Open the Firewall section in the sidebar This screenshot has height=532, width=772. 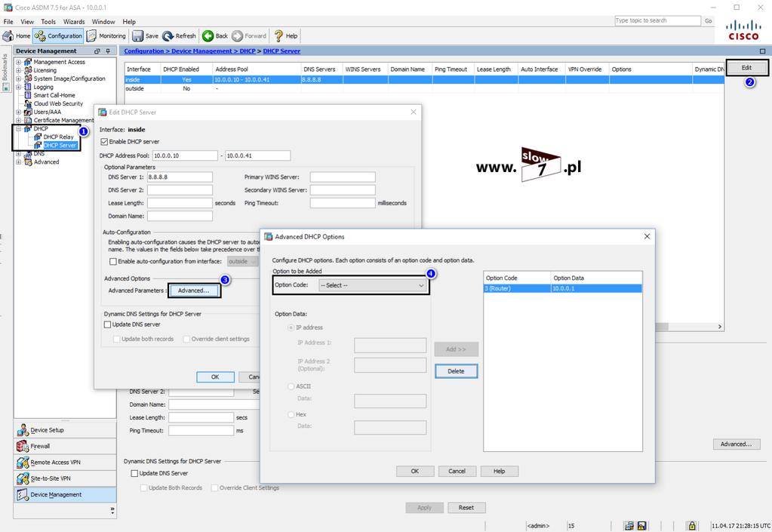click(66, 447)
